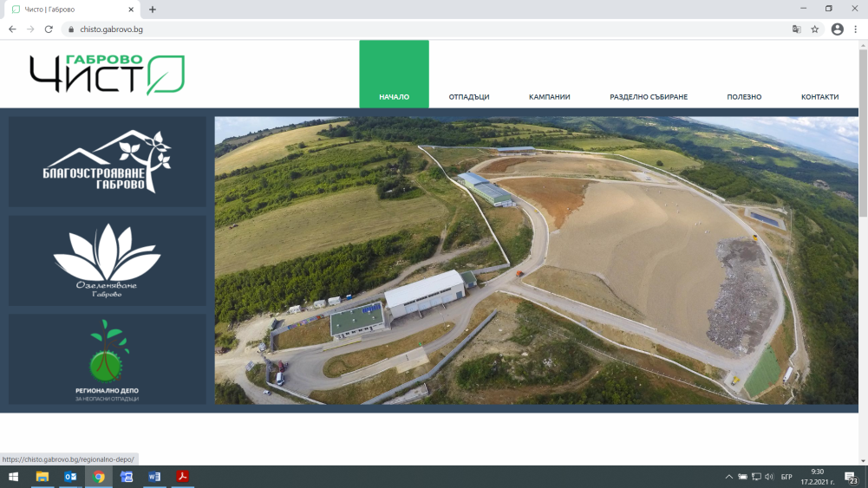Open the ОТПАДЪЦИ menu item

click(x=469, y=97)
